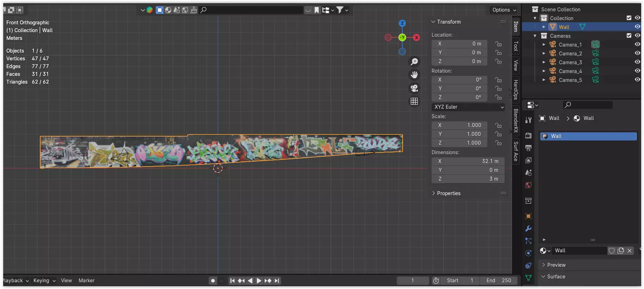Click the green -Y axis gizmo ball
This screenshot has height=289, width=644.
pyautogui.click(x=402, y=37)
